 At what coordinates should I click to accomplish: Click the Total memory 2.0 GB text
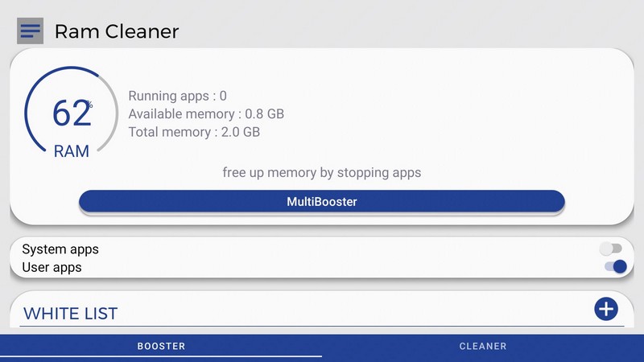click(194, 132)
